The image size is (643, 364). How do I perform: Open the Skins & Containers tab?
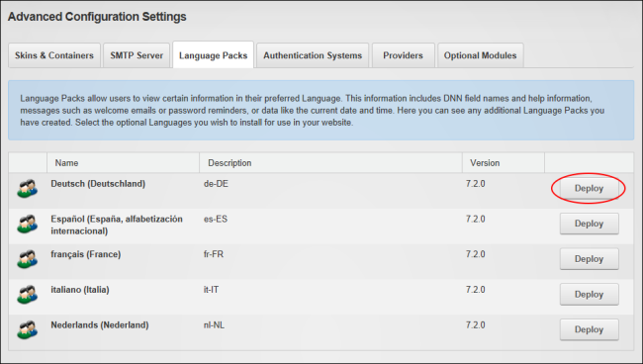54,55
